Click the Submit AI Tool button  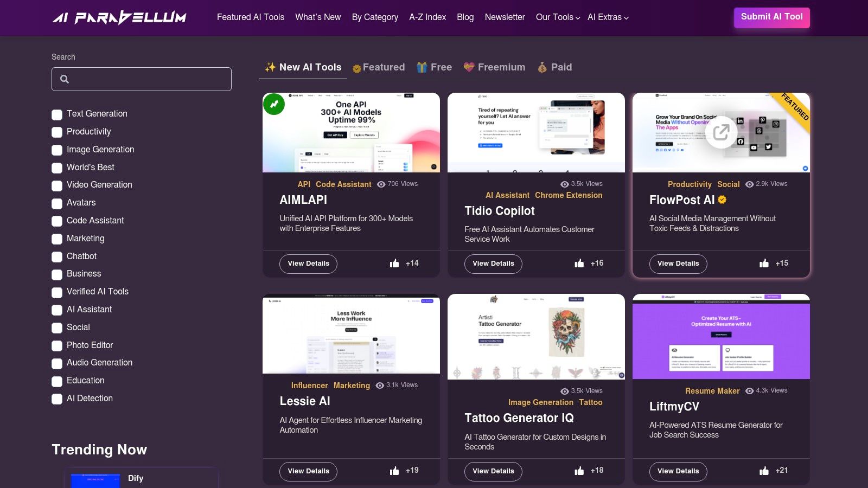(772, 17)
